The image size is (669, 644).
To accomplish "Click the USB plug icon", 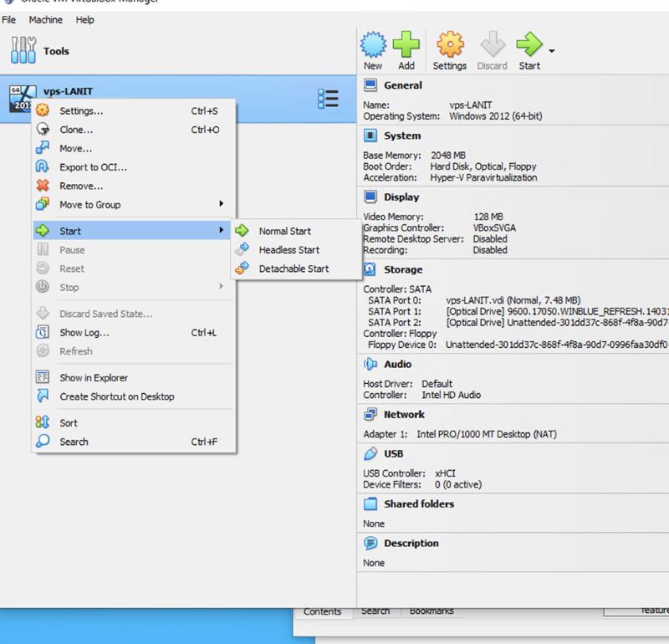I will 370,453.
